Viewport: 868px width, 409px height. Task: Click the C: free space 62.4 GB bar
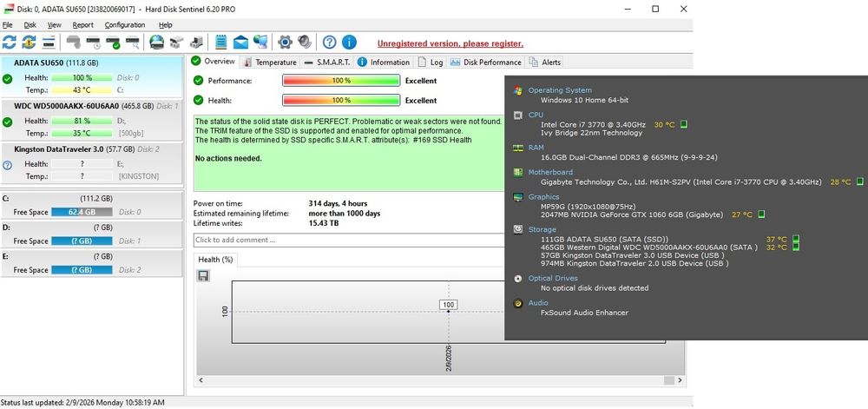pos(82,212)
